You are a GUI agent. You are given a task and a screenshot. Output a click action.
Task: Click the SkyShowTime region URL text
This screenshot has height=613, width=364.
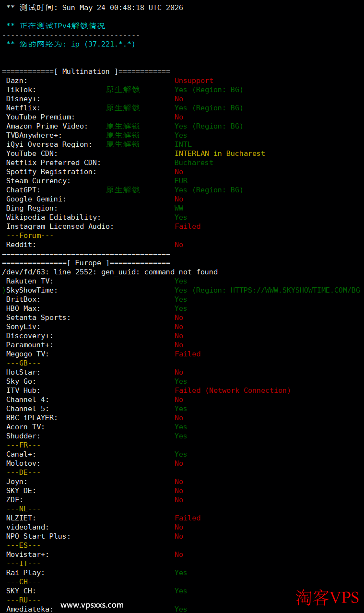coord(295,290)
